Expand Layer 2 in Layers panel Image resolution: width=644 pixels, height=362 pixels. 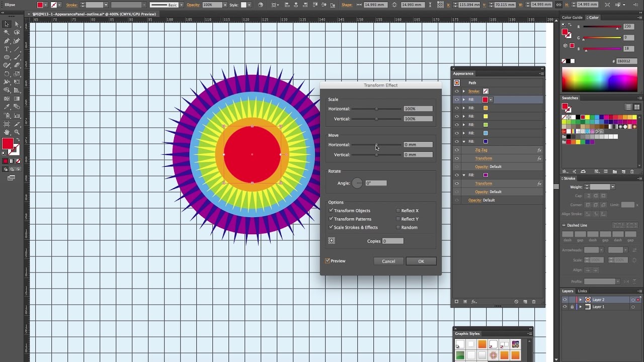coord(580,300)
